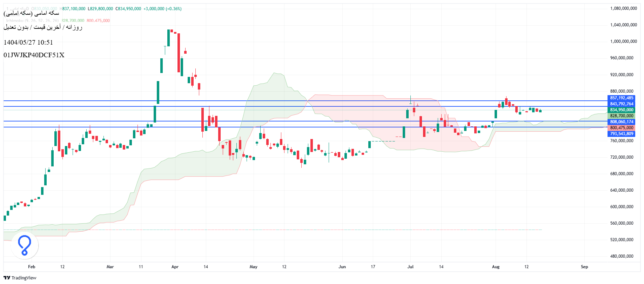Click the +3,000,000 (+0.36%) change value
644x284 pixels.
[x=162, y=9]
